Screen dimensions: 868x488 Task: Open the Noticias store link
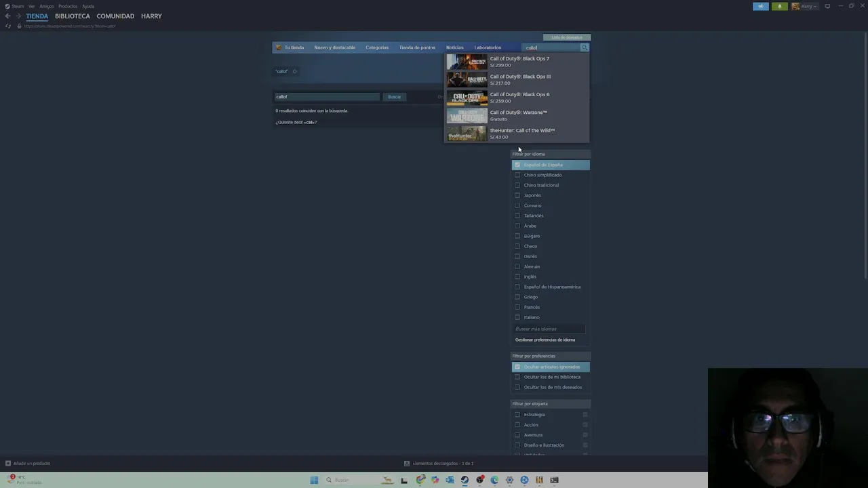tap(455, 47)
